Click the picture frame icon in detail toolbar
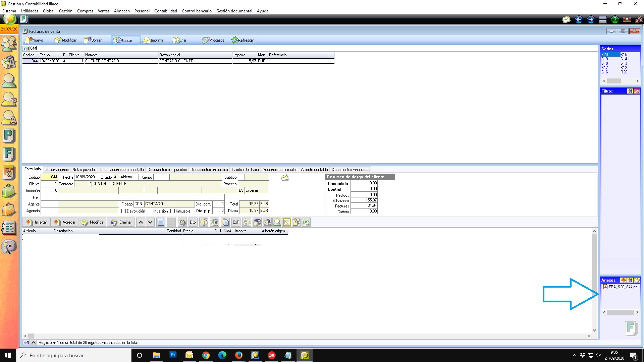Image resolution: width=644 pixels, height=362 pixels. [x=286, y=222]
